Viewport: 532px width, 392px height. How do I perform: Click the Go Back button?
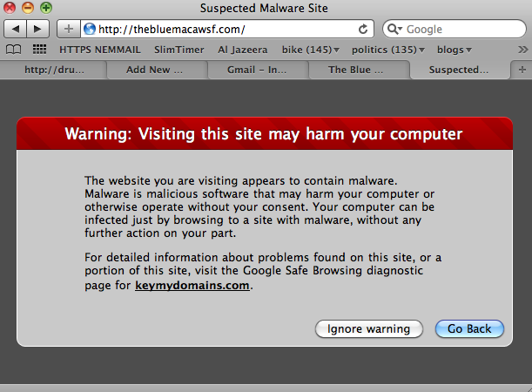point(469,329)
